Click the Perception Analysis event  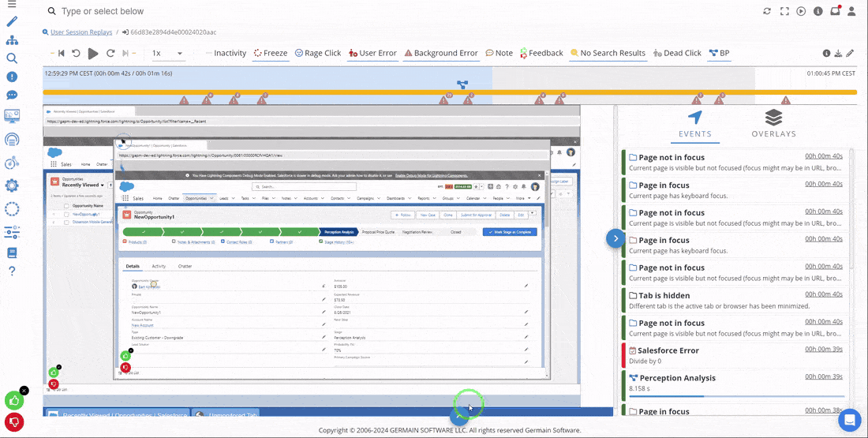[735, 384]
